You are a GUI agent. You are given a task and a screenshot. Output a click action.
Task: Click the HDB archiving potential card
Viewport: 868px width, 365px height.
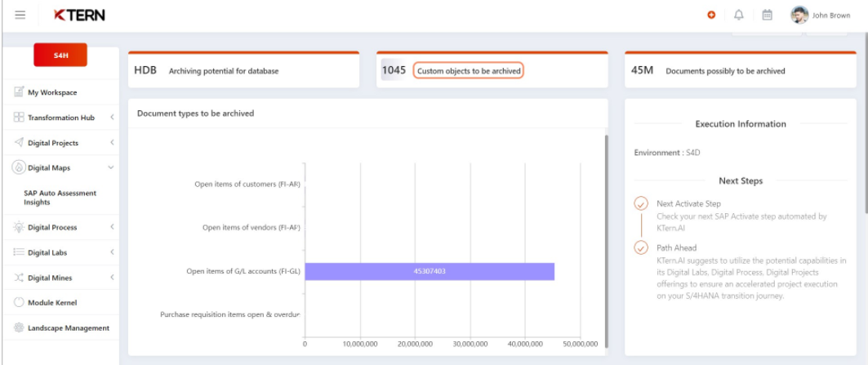coord(243,69)
